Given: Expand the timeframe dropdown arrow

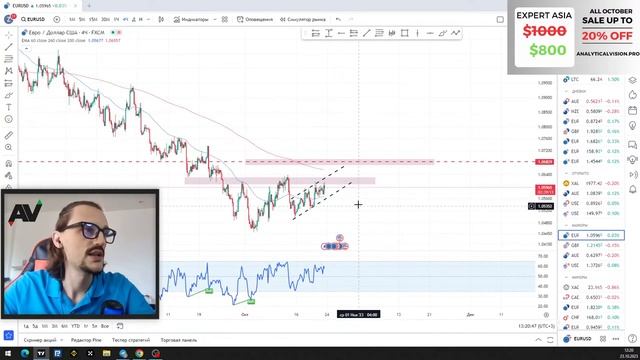Looking at the screenshot, I should point(148,19).
